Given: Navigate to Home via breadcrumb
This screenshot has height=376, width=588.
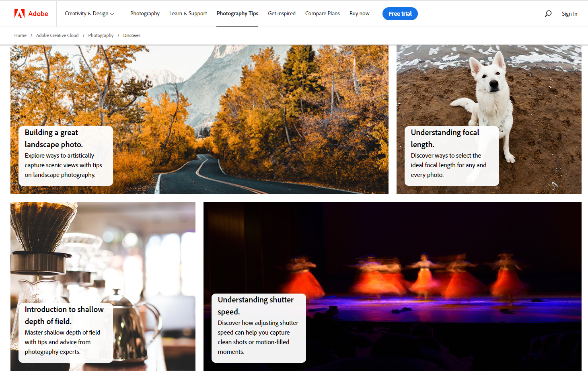Looking at the screenshot, I should (20, 35).
